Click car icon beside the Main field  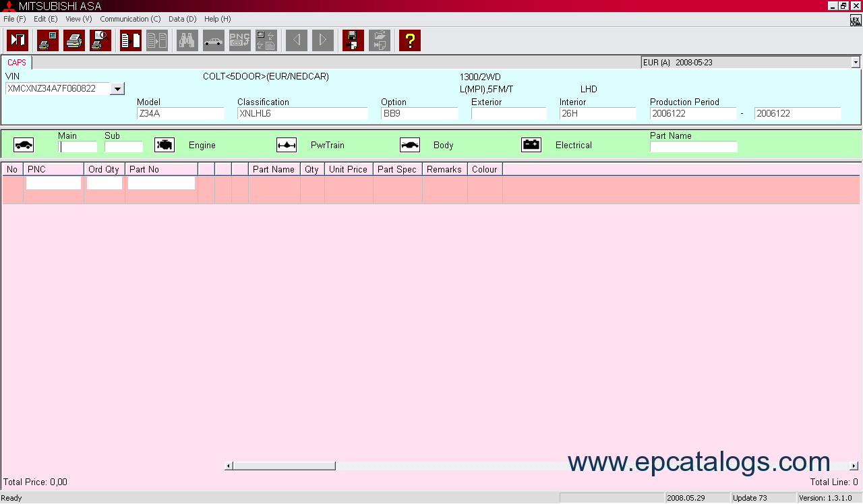(x=24, y=145)
